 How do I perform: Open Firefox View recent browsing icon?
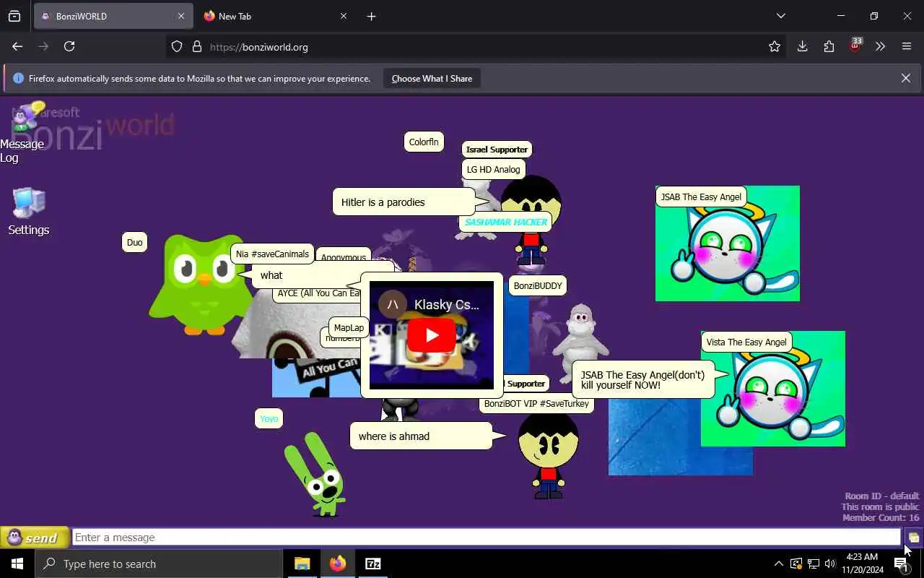14,16
